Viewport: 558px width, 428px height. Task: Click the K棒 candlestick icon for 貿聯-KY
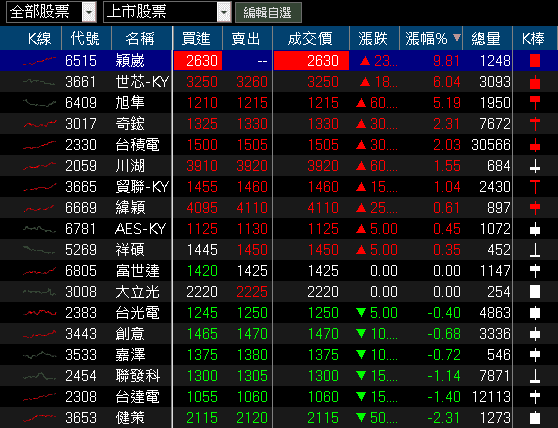pyautogui.click(x=535, y=187)
